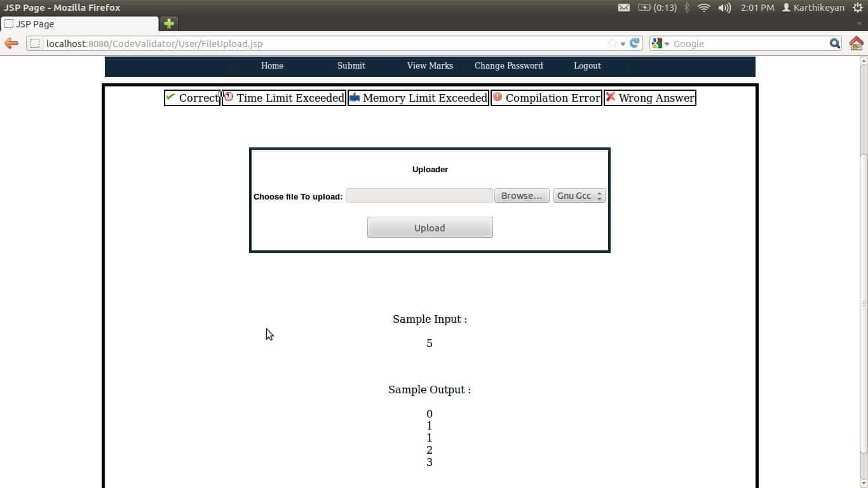Screen dimensions: 868x488
Task: Go to the Firefox home page icon
Action: tap(856, 43)
